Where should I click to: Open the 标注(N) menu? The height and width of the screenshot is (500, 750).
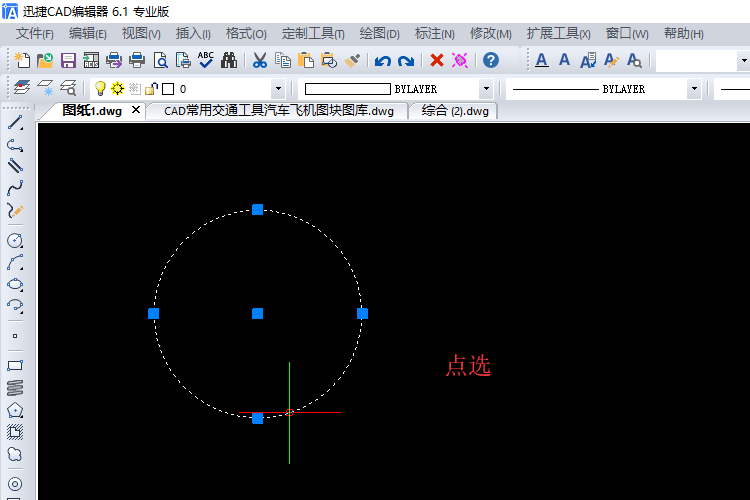(x=434, y=34)
